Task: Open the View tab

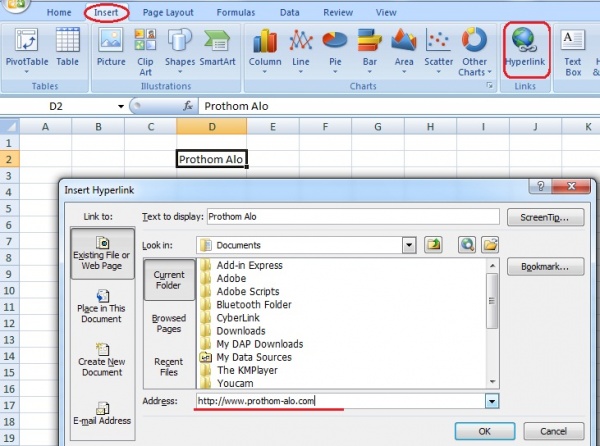Action: pyautogui.click(x=386, y=13)
